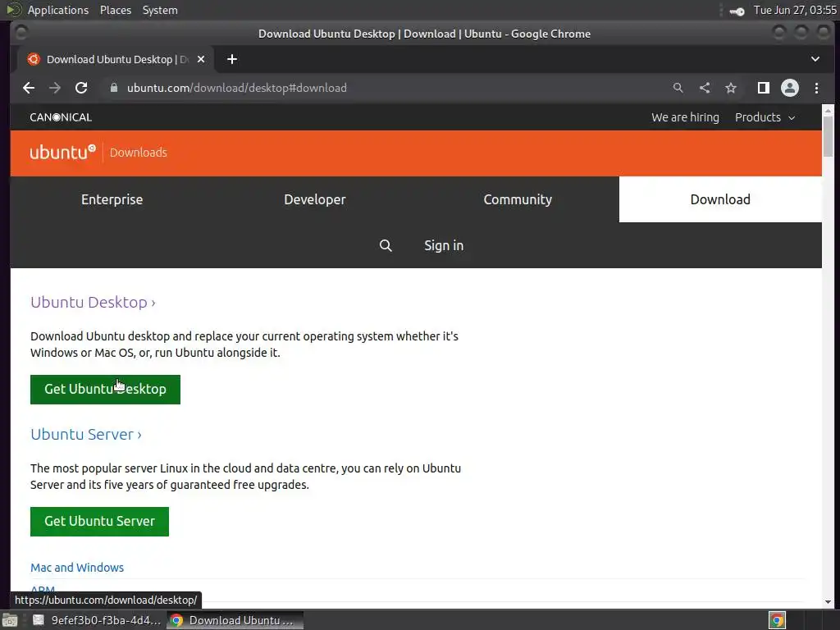Click the scrollbar up arrow
The width and height of the screenshot is (840, 630).
coord(828,111)
